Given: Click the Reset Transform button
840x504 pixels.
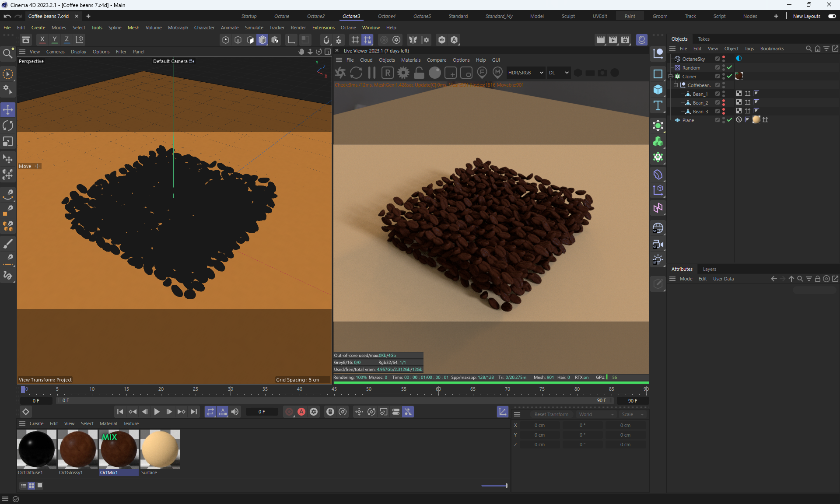Looking at the screenshot, I should (x=551, y=414).
